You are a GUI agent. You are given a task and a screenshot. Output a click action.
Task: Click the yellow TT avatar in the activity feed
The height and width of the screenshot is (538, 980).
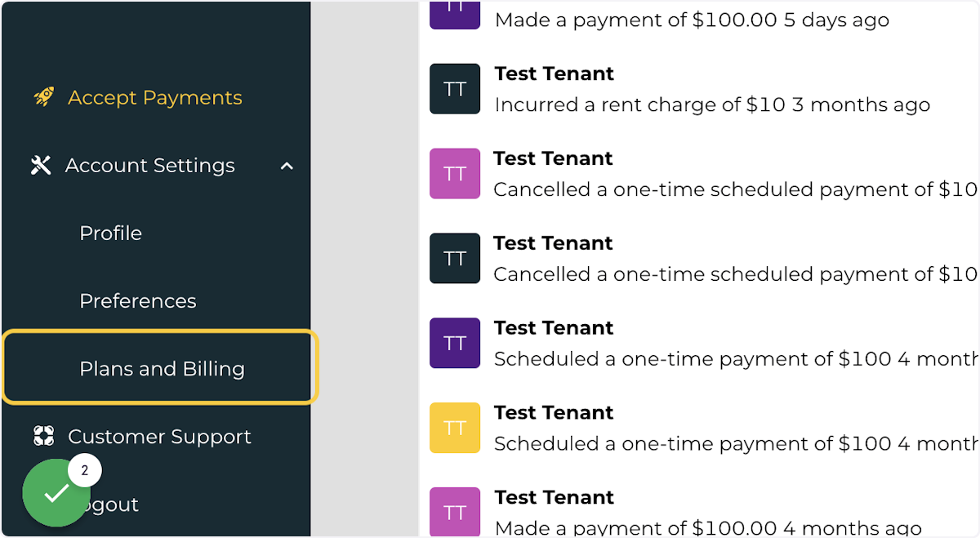[454, 428]
